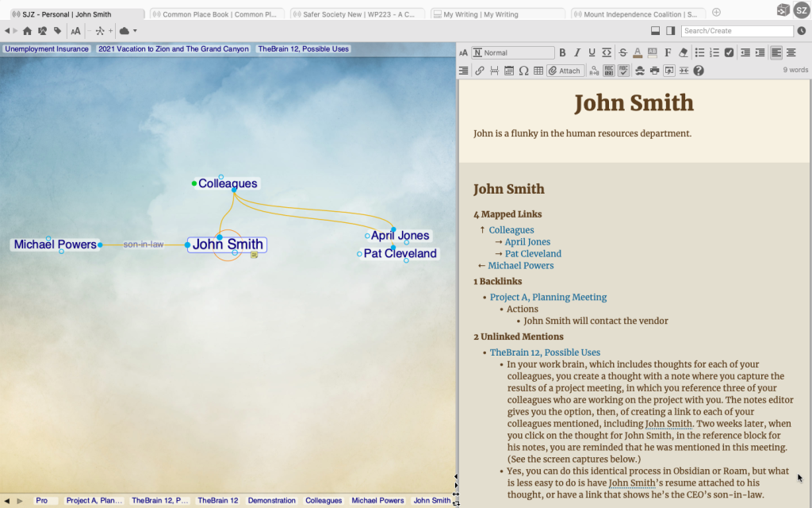Open the Types icon next to Home

(43, 31)
